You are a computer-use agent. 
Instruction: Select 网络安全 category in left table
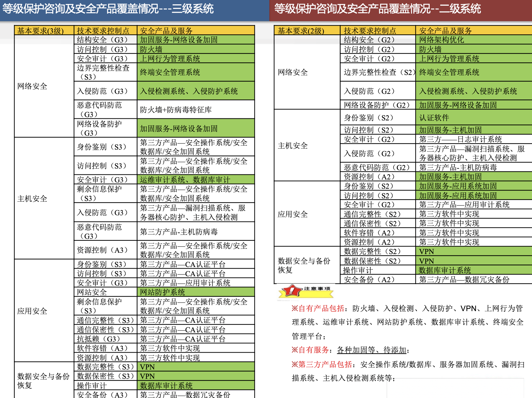tap(44, 86)
